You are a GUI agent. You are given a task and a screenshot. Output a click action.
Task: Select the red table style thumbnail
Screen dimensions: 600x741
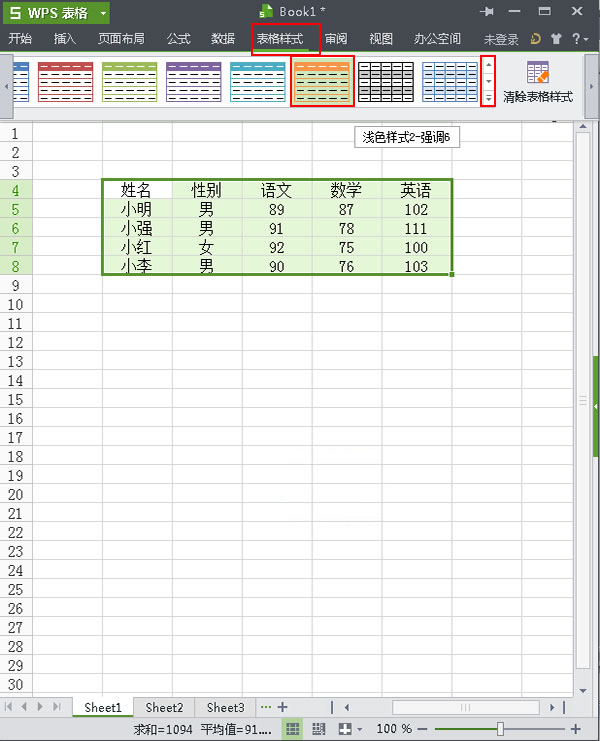point(66,81)
